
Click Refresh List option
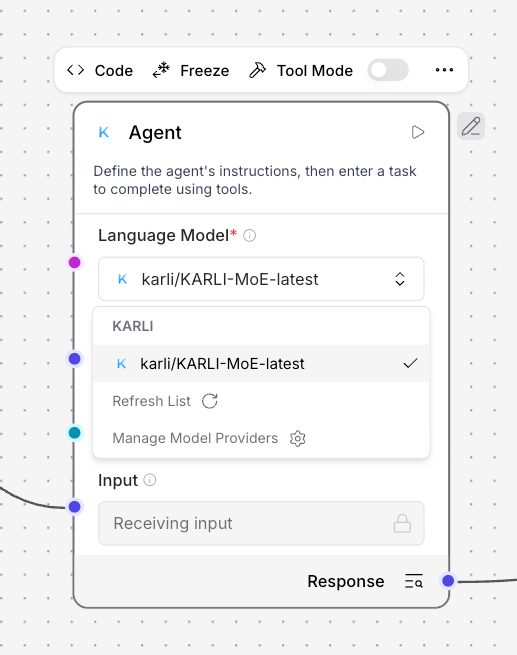pyautogui.click(x=165, y=401)
